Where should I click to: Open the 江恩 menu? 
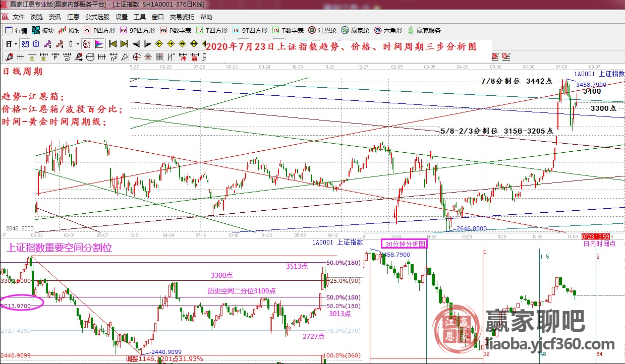pos(73,17)
